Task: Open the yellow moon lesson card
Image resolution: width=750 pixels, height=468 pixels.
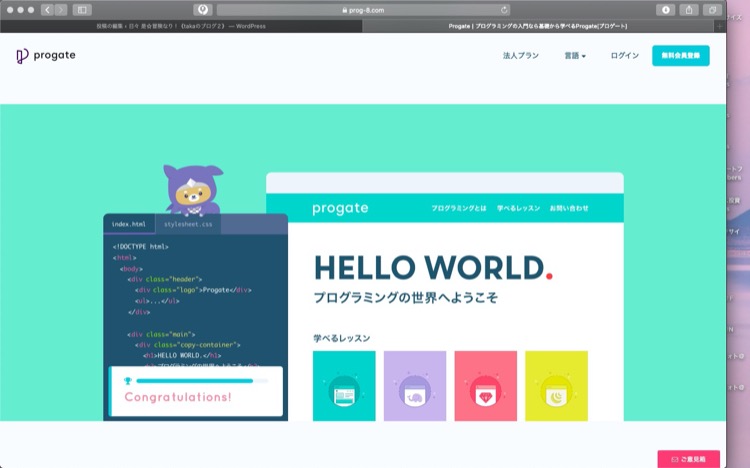Action: tap(556, 386)
